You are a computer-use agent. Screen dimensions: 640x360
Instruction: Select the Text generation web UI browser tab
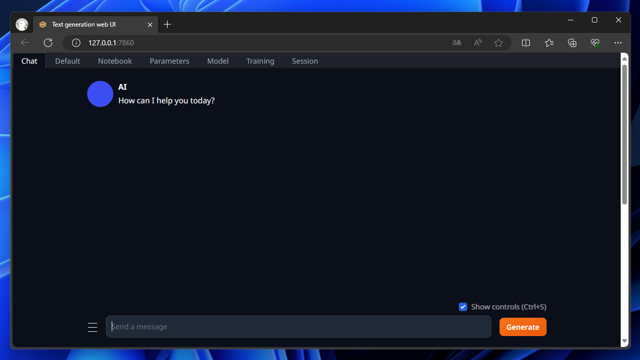point(96,24)
